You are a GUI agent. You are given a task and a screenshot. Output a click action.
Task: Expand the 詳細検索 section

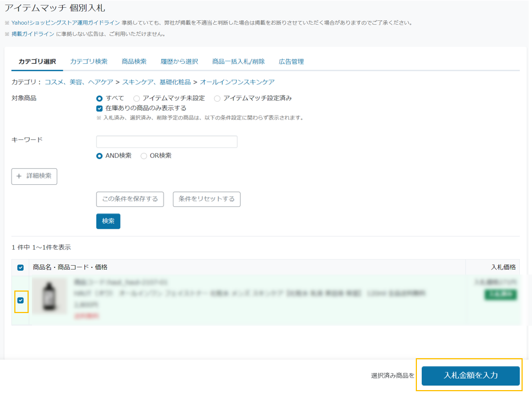(x=34, y=176)
